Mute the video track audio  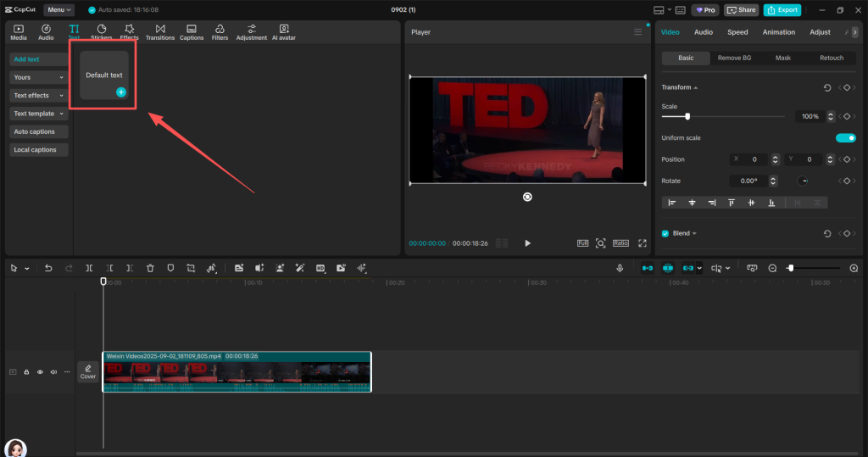(53, 372)
